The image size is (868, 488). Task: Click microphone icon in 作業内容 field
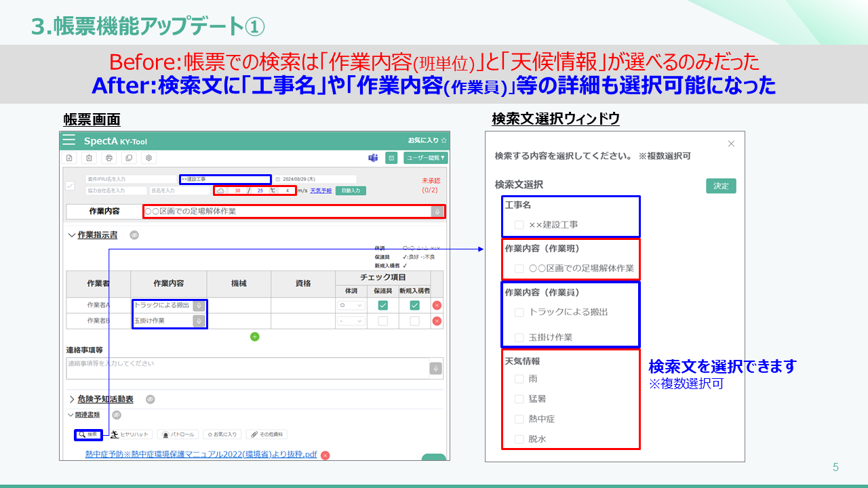[x=438, y=211]
